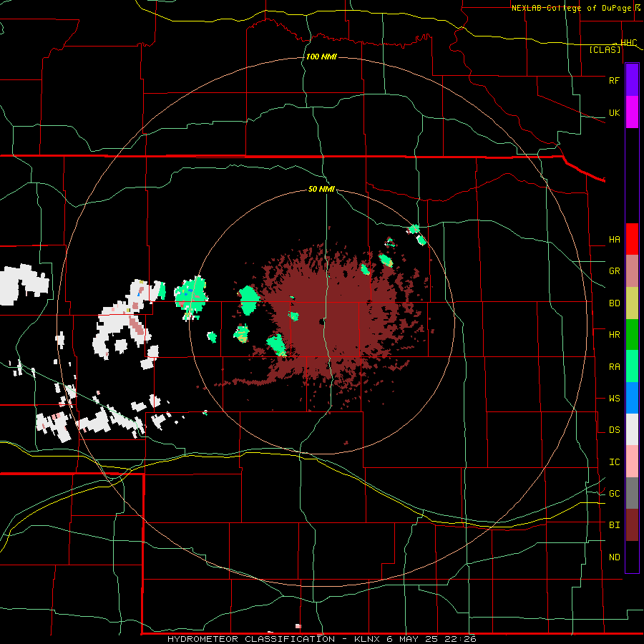Click the [CLAS] label
Screen dimensions: 644x644
605,49
